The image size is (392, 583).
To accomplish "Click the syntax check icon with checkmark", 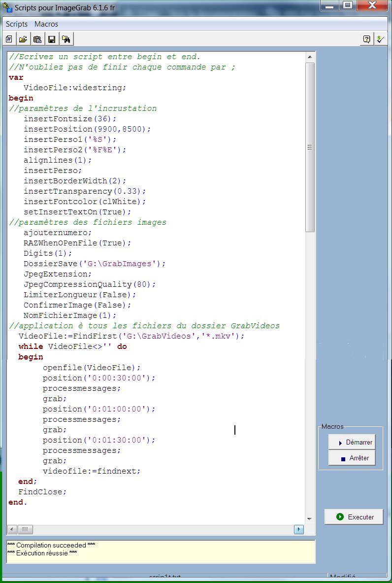I will [x=380, y=39].
